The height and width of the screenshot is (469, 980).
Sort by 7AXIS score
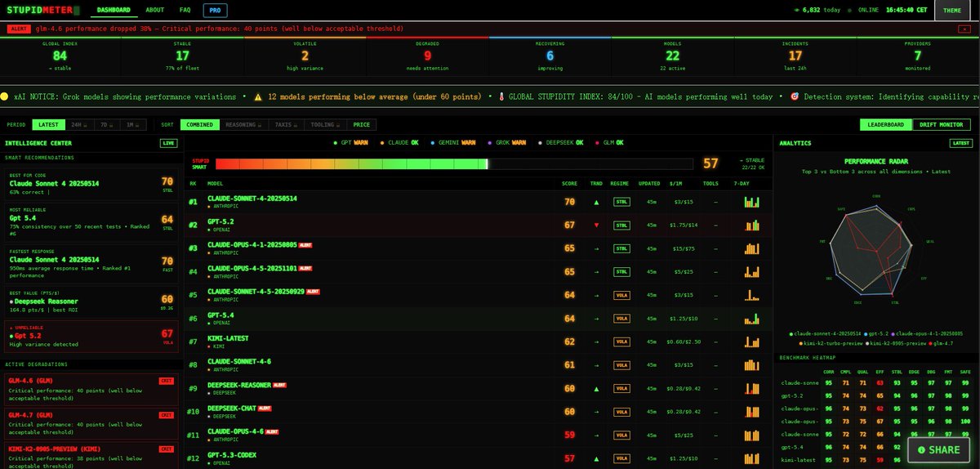click(x=286, y=125)
